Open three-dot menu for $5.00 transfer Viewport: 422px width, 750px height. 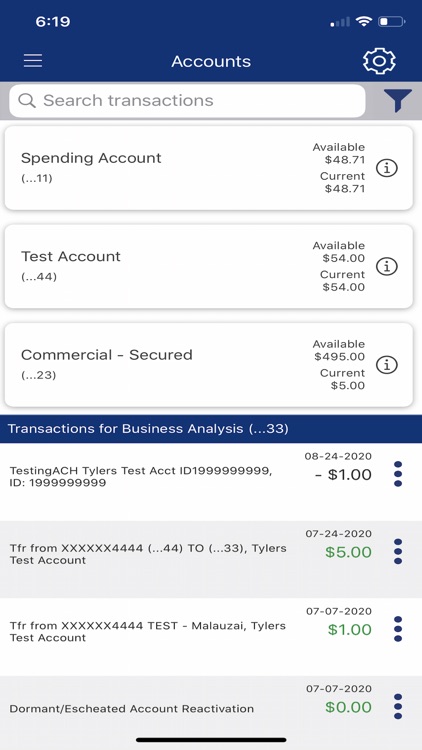point(398,551)
